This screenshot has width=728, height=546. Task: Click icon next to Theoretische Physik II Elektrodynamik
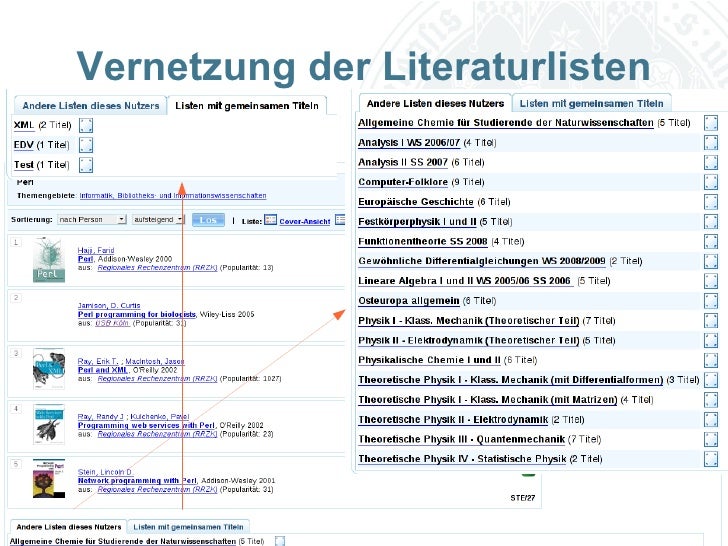(x=711, y=419)
